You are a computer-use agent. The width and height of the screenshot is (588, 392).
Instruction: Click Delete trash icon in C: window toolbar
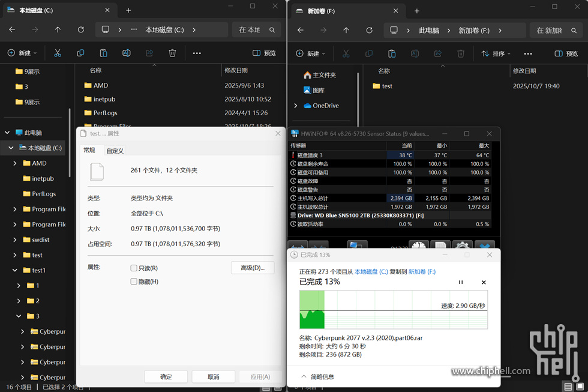172,53
